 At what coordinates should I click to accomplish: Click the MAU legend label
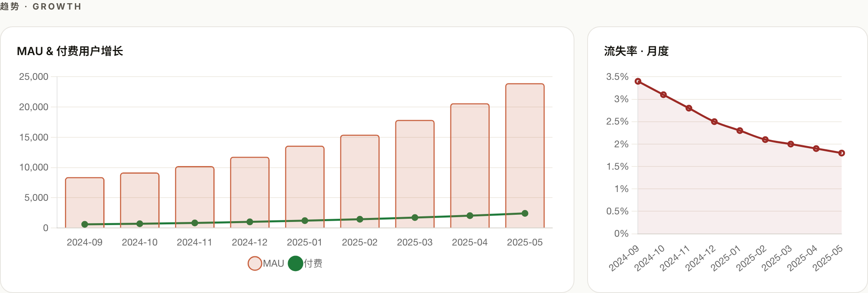(x=273, y=263)
